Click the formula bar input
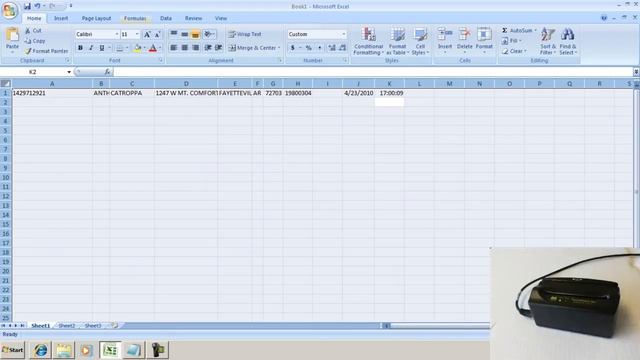The image size is (640, 360). click(x=372, y=72)
